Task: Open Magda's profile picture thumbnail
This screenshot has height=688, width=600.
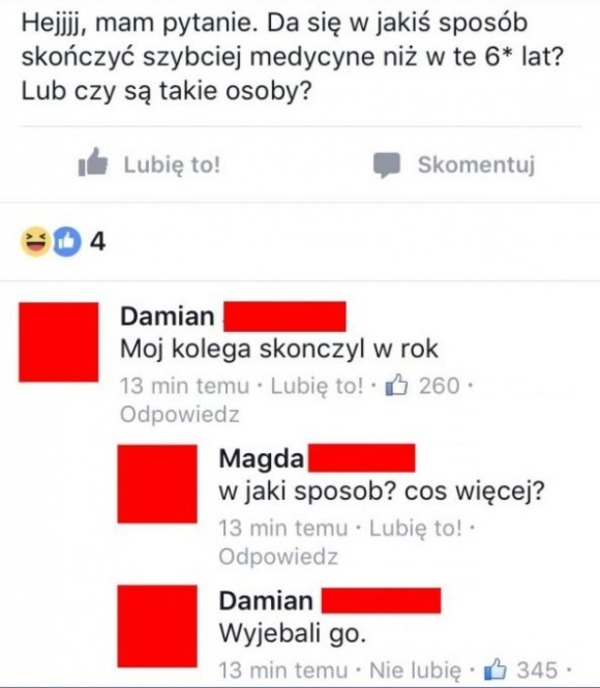Action: (x=157, y=484)
